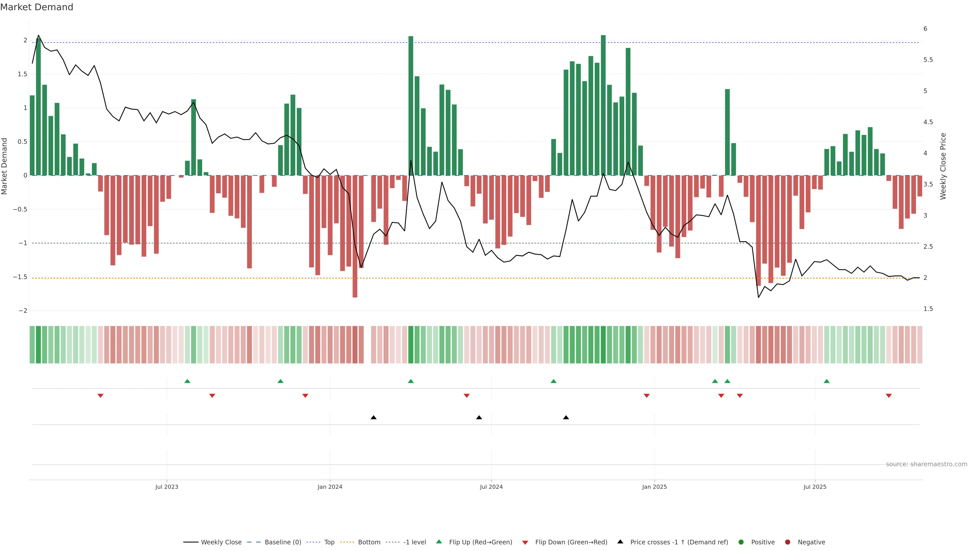Click the green Positive circle in legend
This screenshot has height=551, width=980.
click(741, 542)
